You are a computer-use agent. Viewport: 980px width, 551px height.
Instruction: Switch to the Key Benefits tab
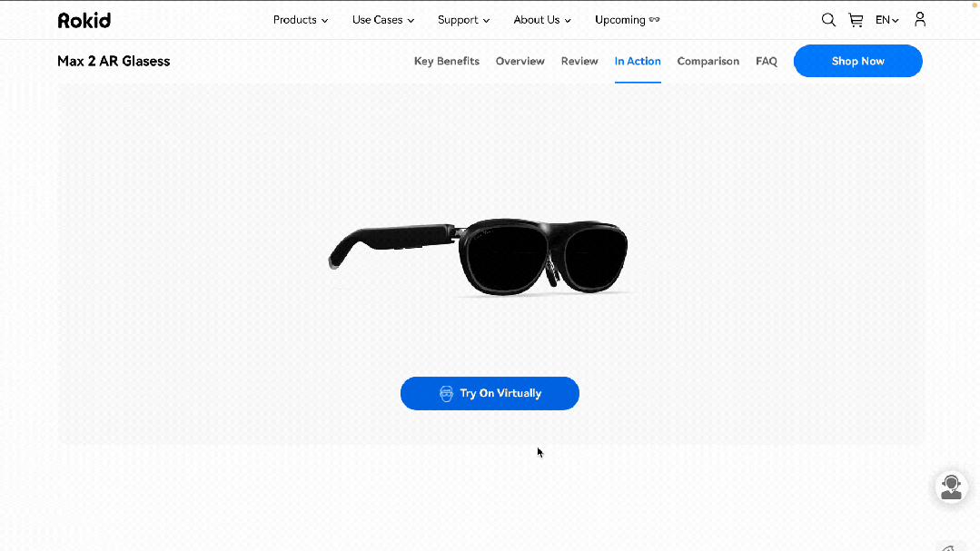[x=447, y=62]
